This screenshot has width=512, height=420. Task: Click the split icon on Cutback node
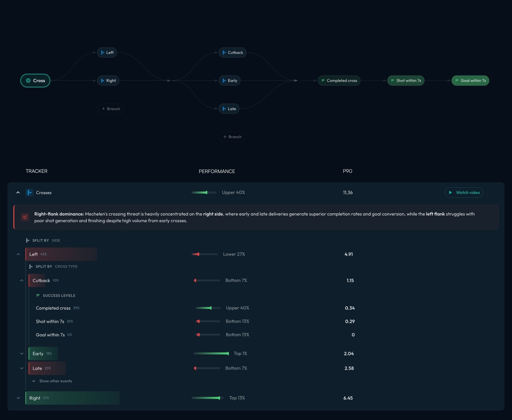coord(224,53)
